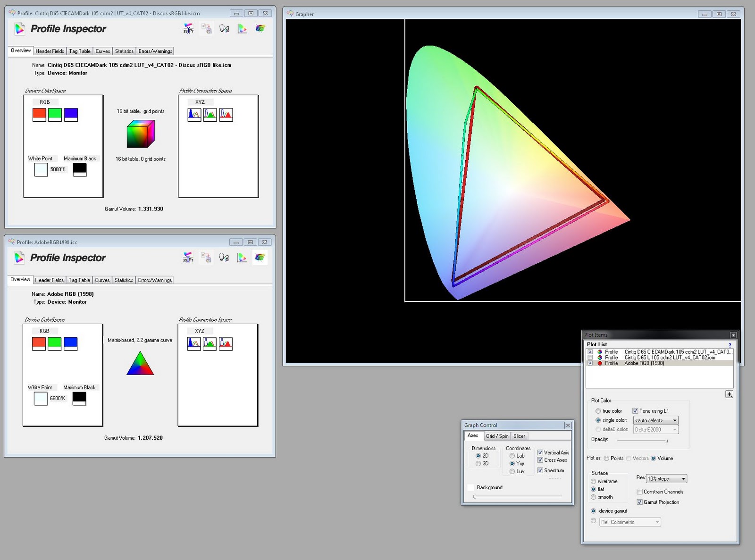
Task: Open the 2D gamut plot icon in Profile Inspector
Action: click(x=243, y=28)
